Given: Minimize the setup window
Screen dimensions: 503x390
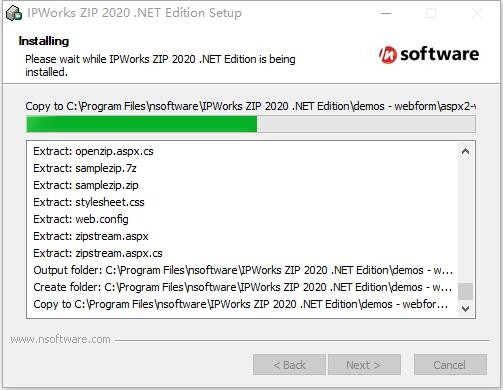Looking at the screenshot, I should click(386, 13).
